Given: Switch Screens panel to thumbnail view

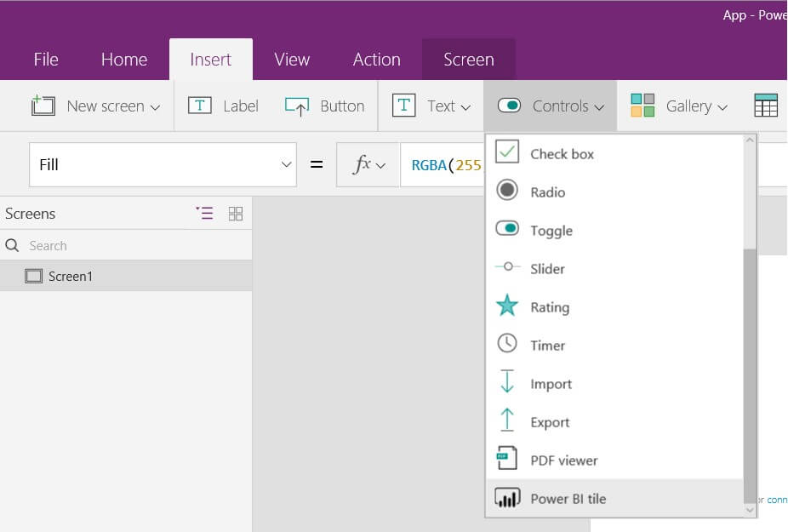Looking at the screenshot, I should pos(236,214).
